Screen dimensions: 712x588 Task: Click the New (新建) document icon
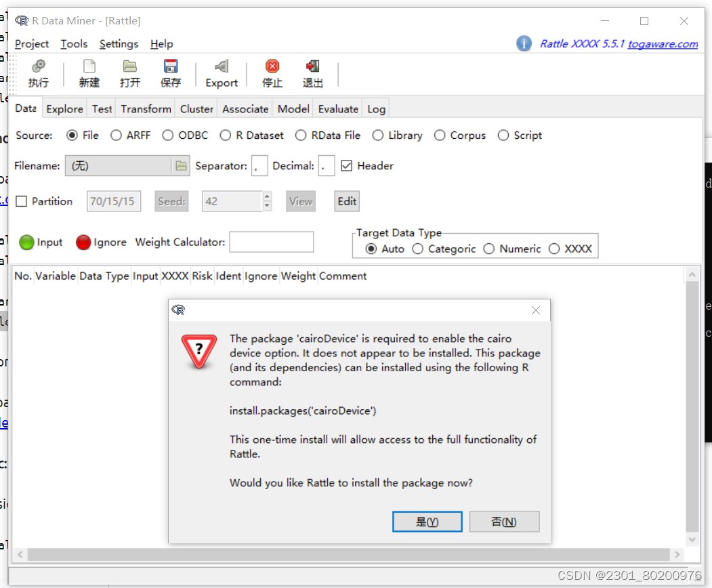tap(89, 66)
